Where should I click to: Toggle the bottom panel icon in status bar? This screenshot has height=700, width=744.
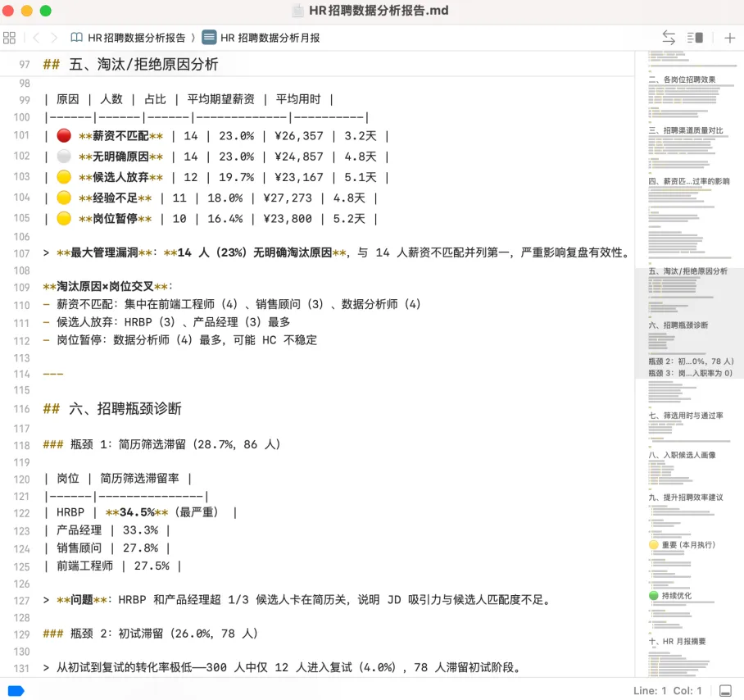pos(725,690)
